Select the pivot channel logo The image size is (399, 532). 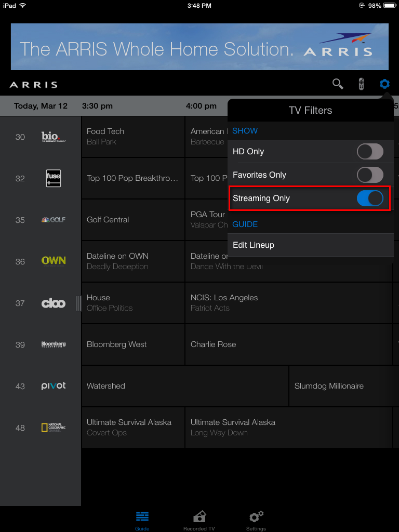click(54, 386)
